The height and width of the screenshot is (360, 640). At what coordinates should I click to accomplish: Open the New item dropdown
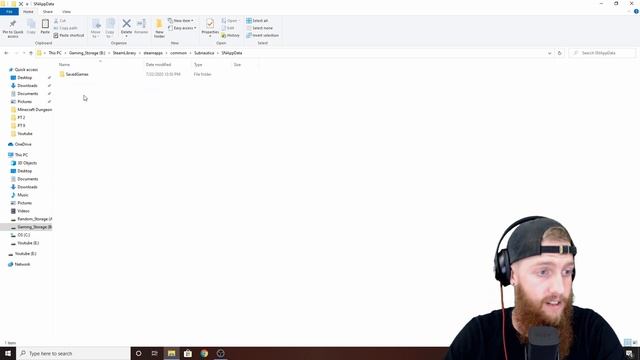click(181, 21)
